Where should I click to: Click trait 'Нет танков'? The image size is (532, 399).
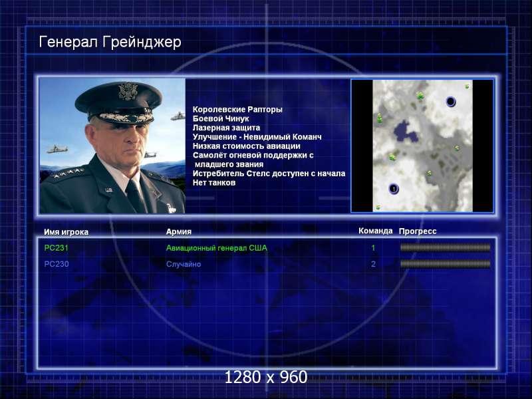[213, 183]
